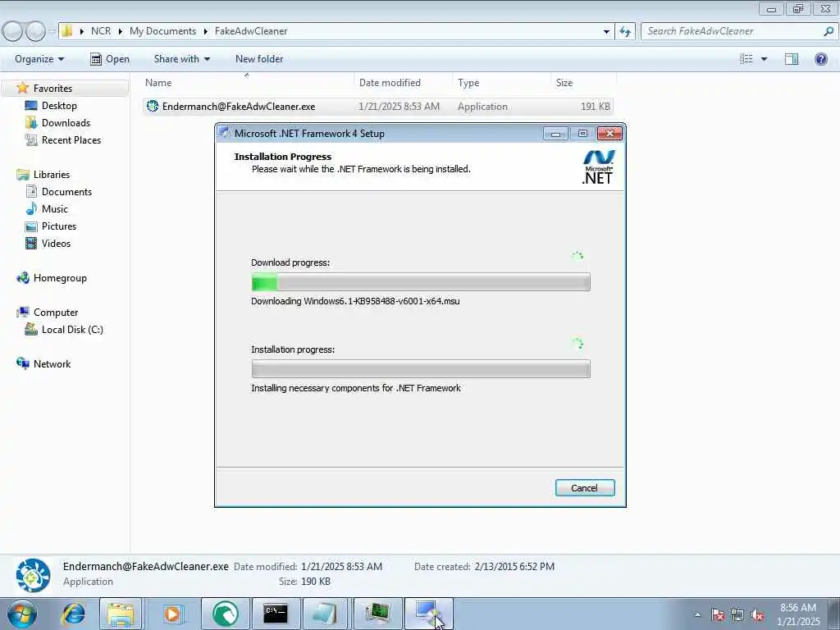Click the search magnifier icon
840x630 pixels.
[x=829, y=31]
